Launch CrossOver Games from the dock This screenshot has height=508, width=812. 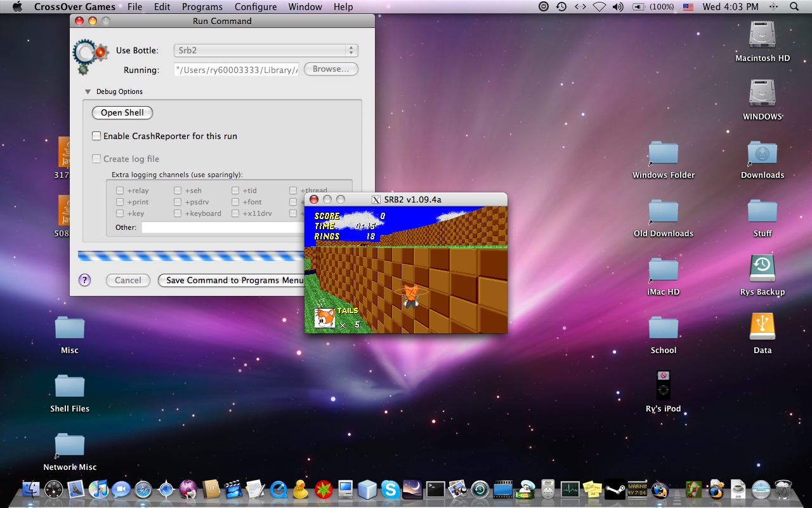(660, 489)
